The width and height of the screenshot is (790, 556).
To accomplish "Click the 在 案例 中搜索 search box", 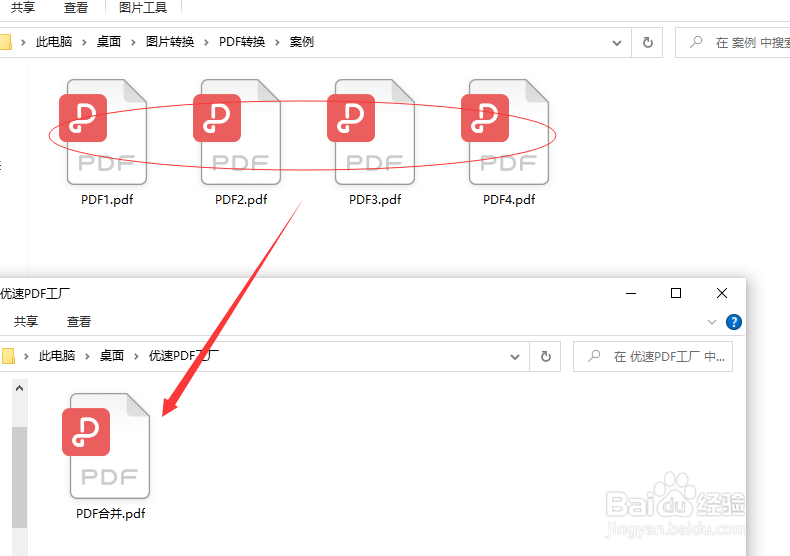I will point(733,43).
